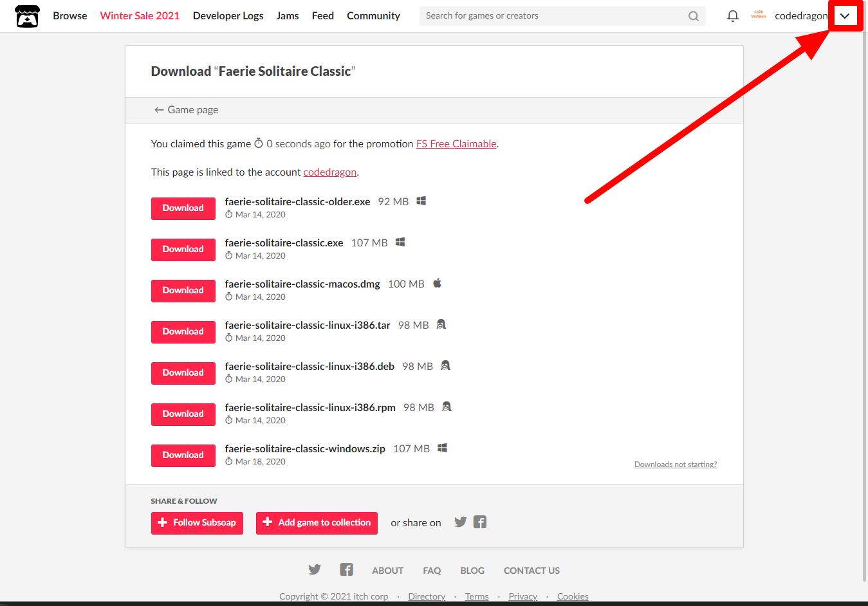
Task: Download faerie-solitaire-classic-linux-i386.tar
Action: (183, 332)
